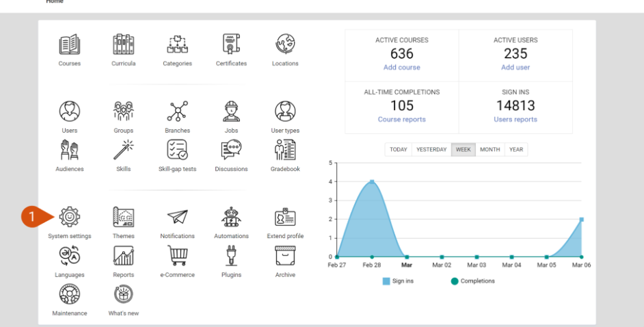Screen dimensions: 644x327
Task: Open the Locations globe icon
Action: [x=285, y=44]
